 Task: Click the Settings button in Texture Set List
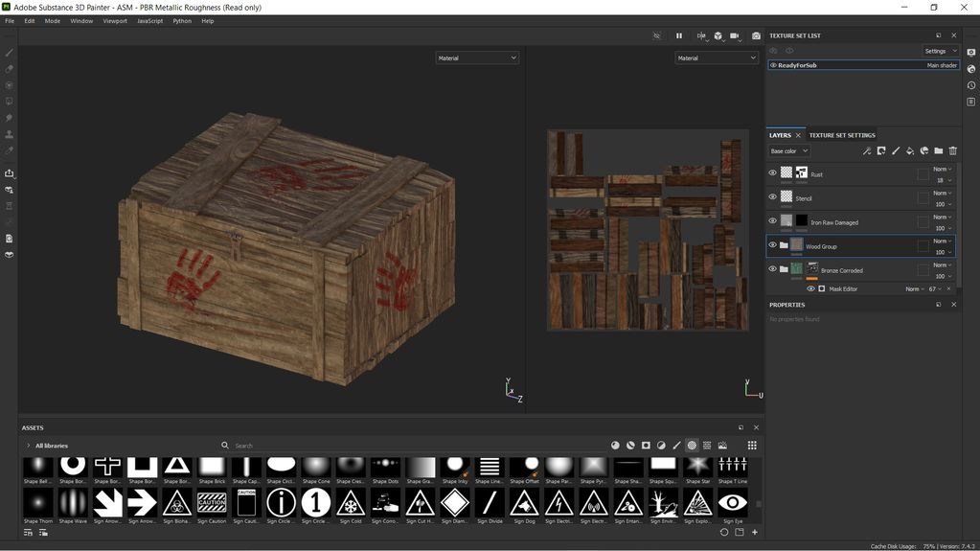pyautogui.click(x=939, y=51)
